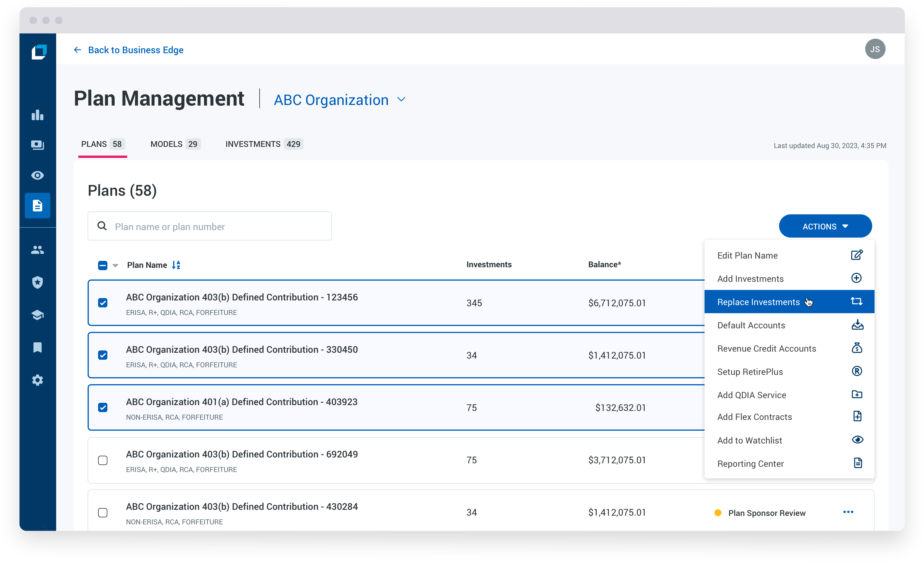Switch to the PLANS tab
Screen dimensions: 924x586
point(102,144)
